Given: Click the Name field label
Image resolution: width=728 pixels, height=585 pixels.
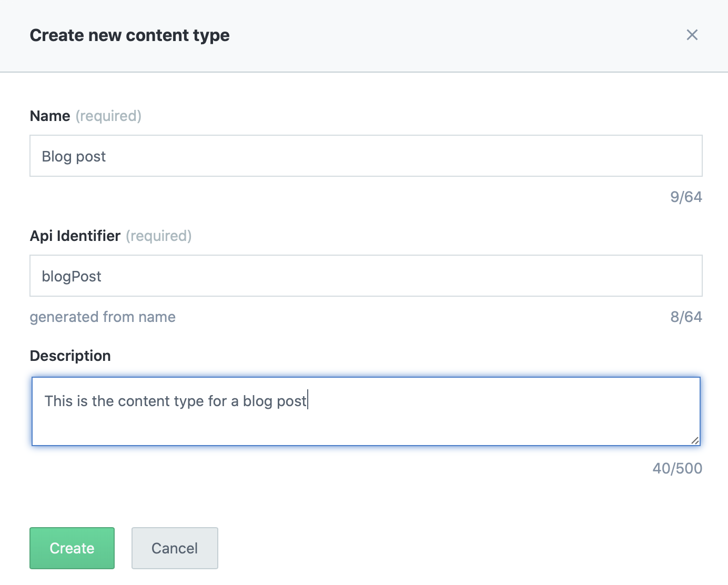Looking at the screenshot, I should click(x=50, y=116).
